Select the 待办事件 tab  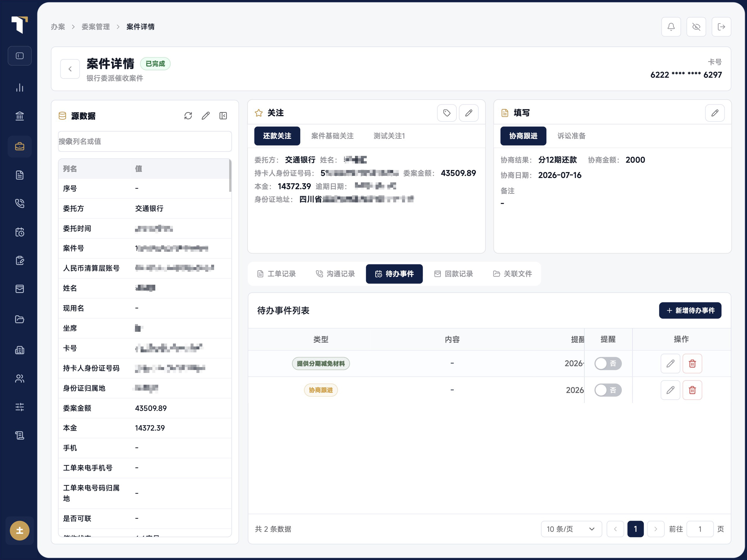pos(394,274)
